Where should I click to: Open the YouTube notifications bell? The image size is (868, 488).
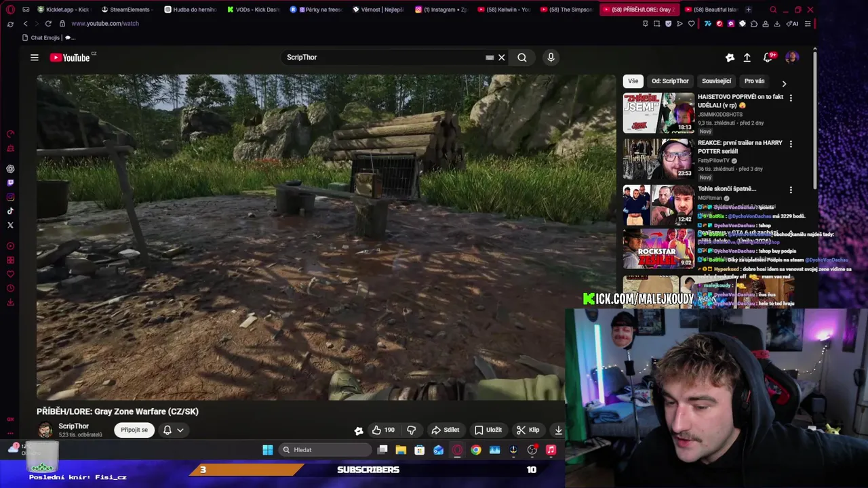[768, 58]
